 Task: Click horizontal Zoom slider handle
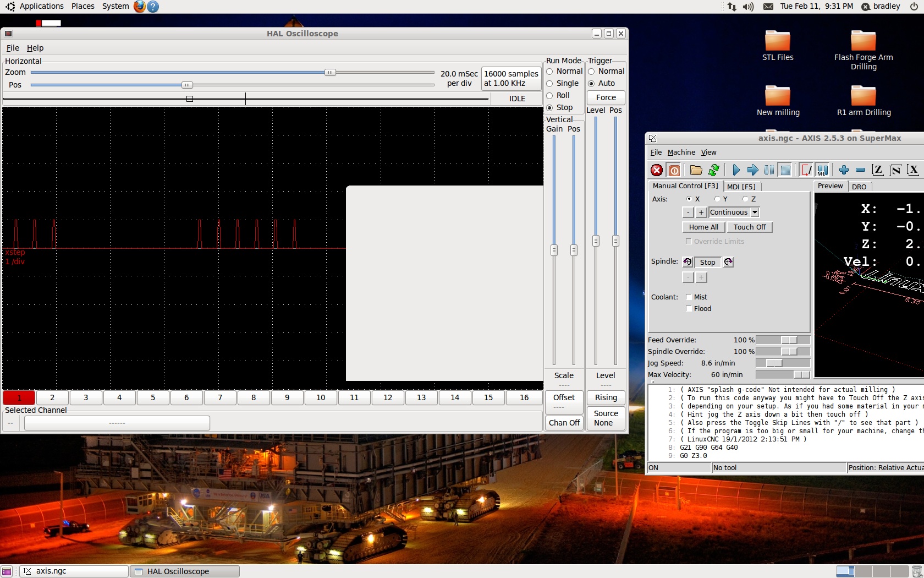(x=330, y=73)
